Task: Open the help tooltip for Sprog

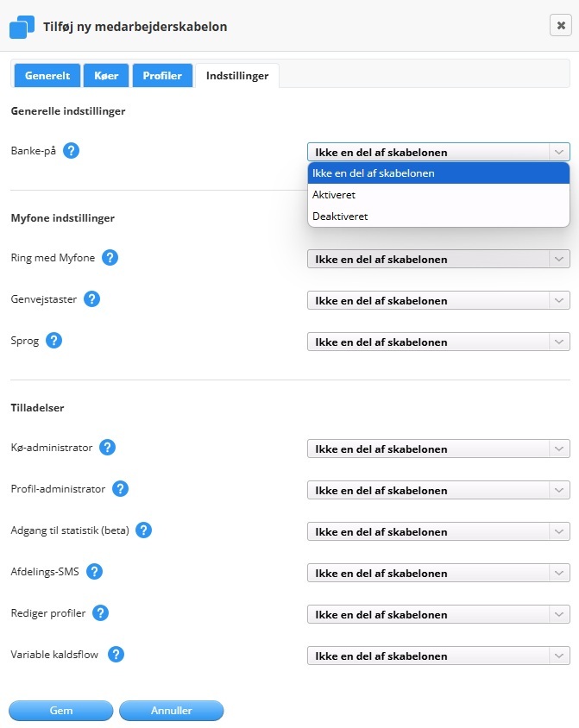Action: tap(54, 340)
